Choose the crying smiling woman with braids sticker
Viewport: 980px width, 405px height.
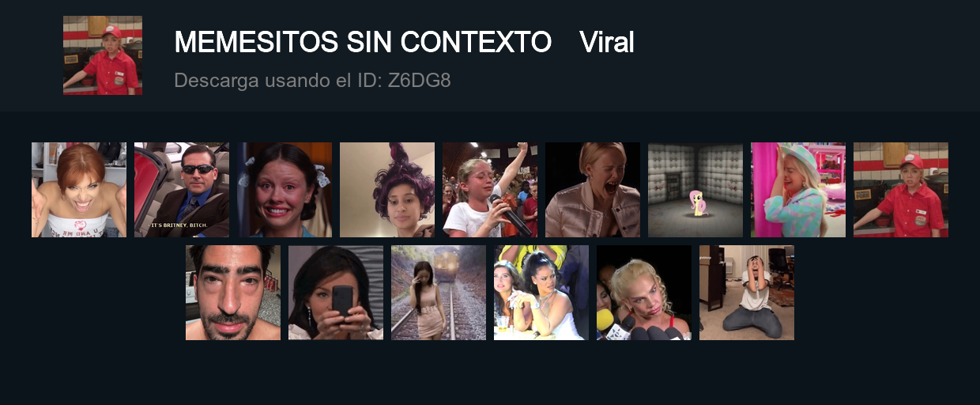coord(285,190)
